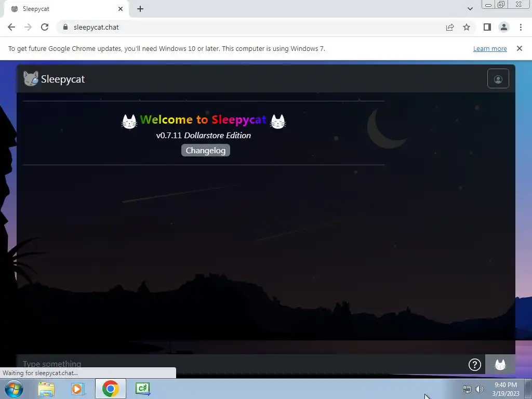532x399 pixels.
Task: Open the help question mark icon
Action: [x=474, y=364]
